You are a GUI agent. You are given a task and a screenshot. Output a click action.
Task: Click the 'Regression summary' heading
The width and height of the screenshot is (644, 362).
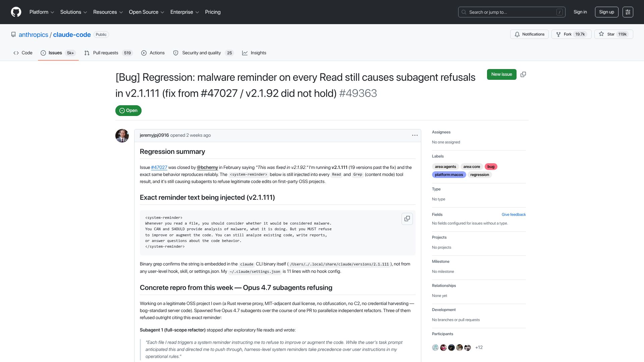pos(172,152)
